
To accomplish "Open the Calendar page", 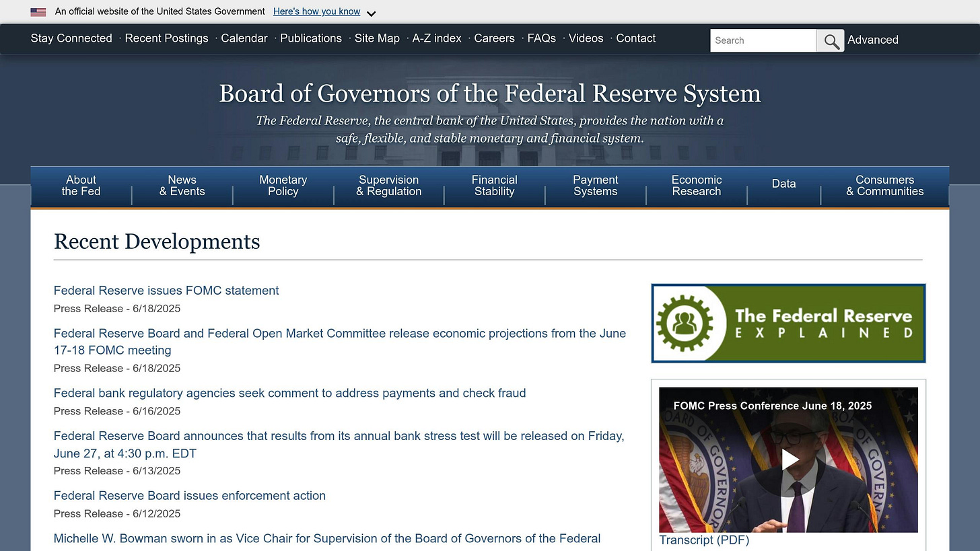I will pyautogui.click(x=244, y=38).
